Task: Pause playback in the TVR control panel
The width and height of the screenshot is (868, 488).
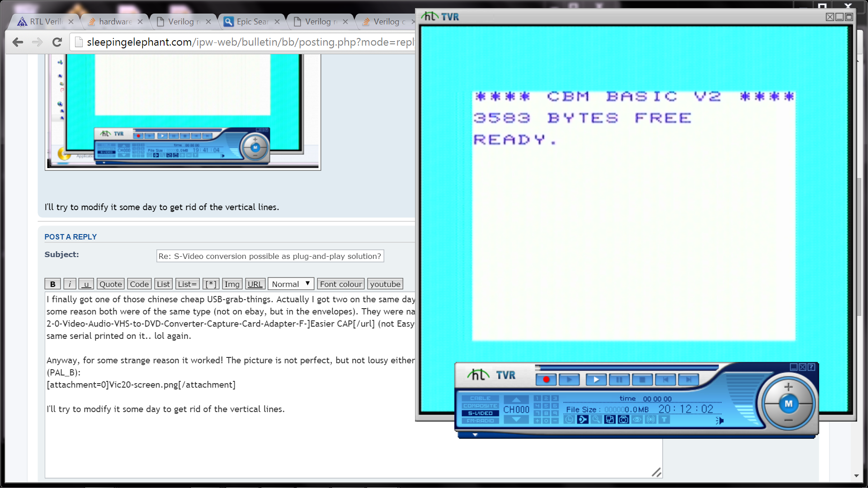Action: tap(619, 380)
